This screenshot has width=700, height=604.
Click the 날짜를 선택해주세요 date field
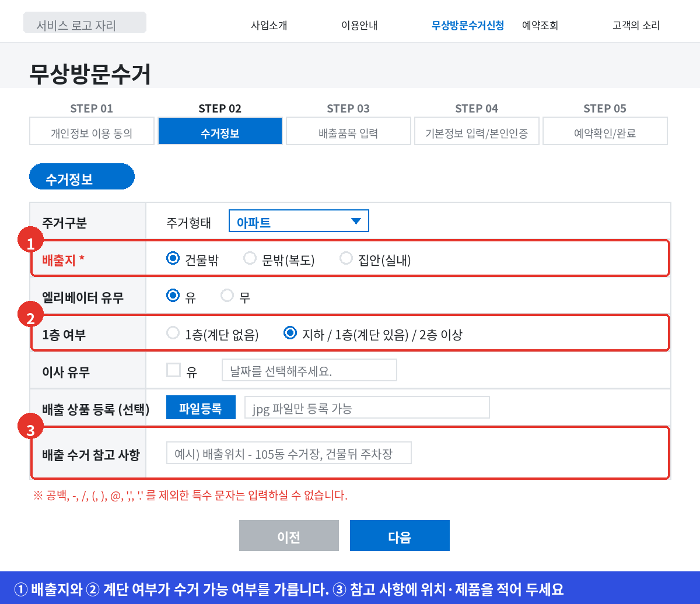[309, 370]
